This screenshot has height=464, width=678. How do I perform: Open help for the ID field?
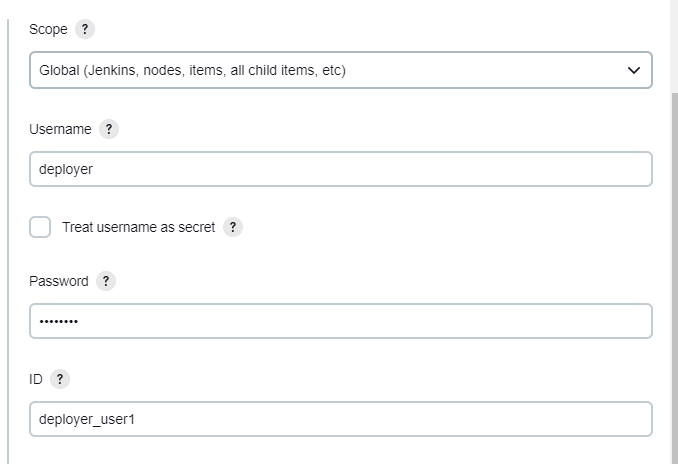click(x=60, y=379)
